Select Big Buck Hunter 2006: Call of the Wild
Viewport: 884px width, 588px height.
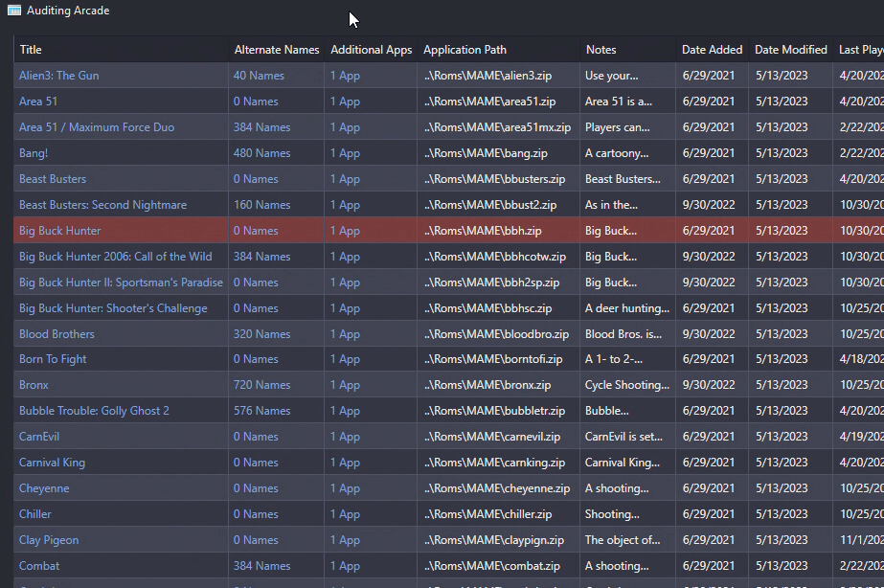pyautogui.click(x=116, y=257)
